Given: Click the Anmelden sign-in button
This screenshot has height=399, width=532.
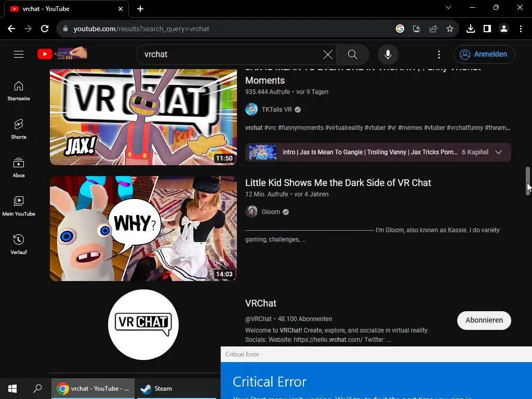Looking at the screenshot, I should pyautogui.click(x=484, y=54).
